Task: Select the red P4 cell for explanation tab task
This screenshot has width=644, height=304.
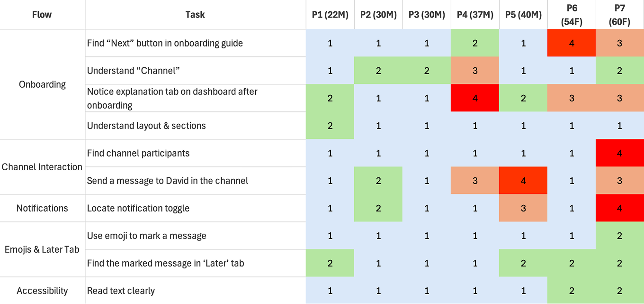Action: coord(475,98)
